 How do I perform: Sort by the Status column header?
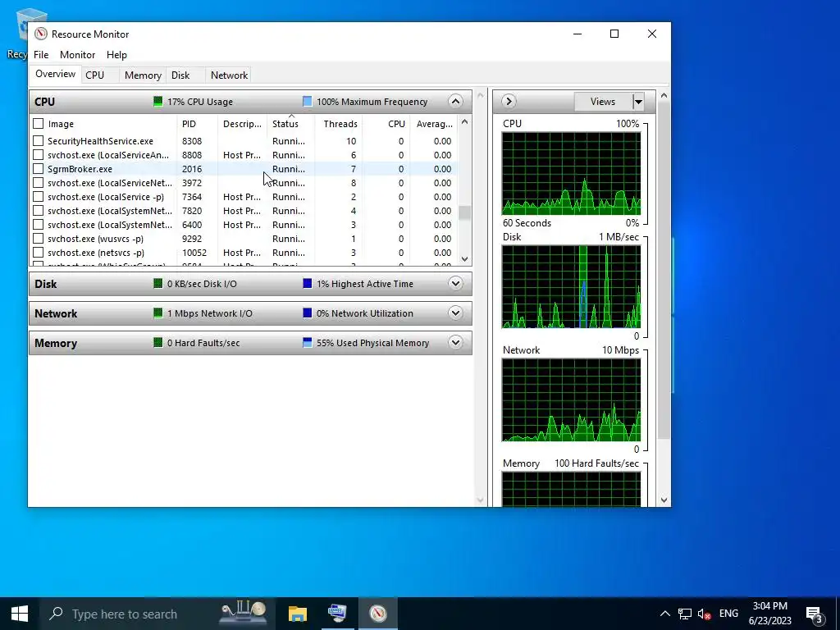click(x=291, y=124)
